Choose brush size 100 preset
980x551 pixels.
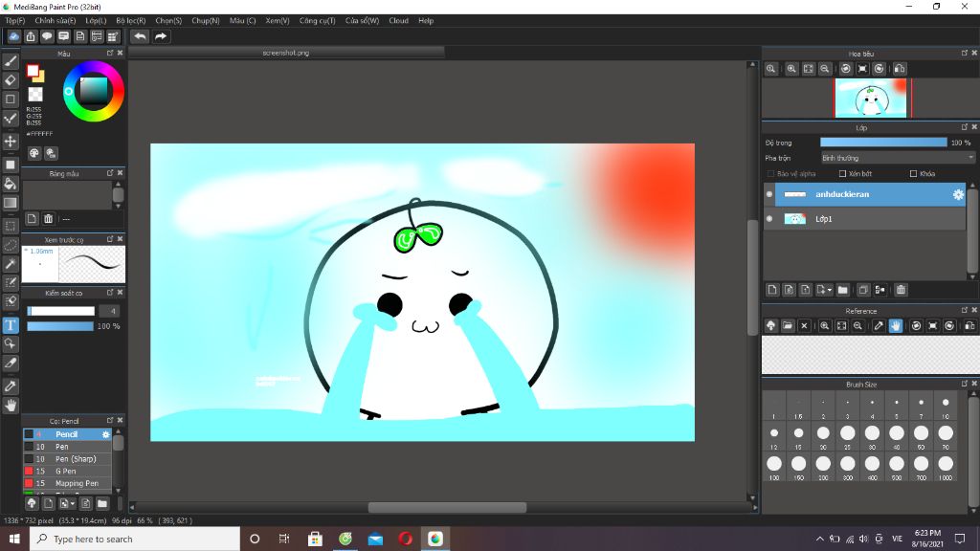pyautogui.click(x=773, y=467)
